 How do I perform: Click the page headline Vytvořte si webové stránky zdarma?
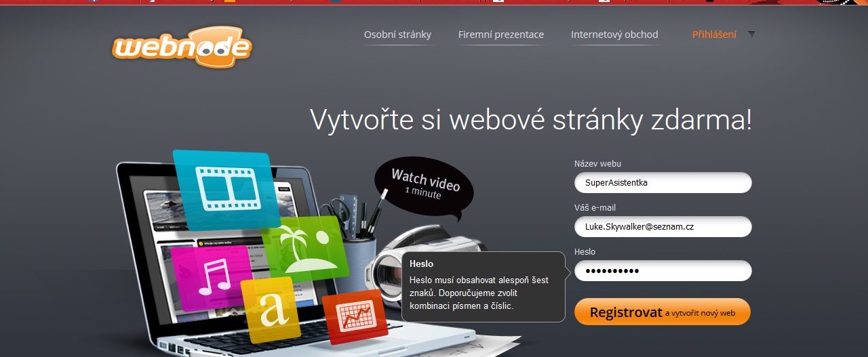click(531, 120)
